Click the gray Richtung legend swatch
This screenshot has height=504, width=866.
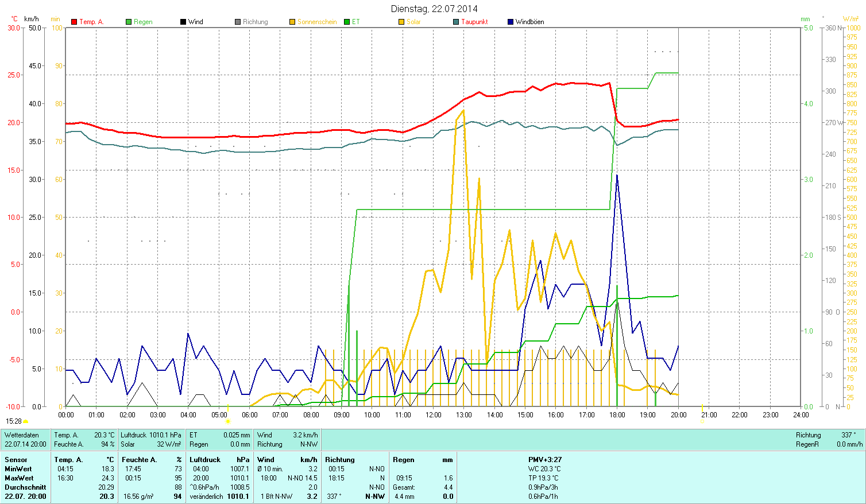coord(238,22)
